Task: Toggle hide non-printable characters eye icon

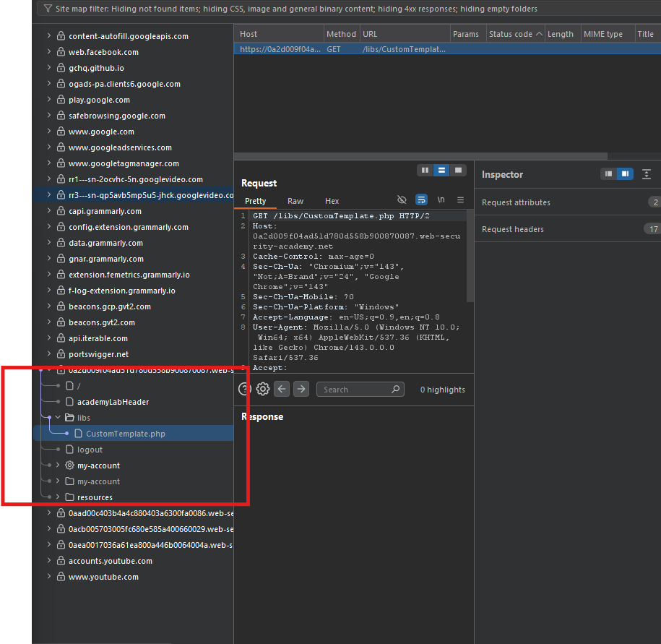Action: pos(402,199)
